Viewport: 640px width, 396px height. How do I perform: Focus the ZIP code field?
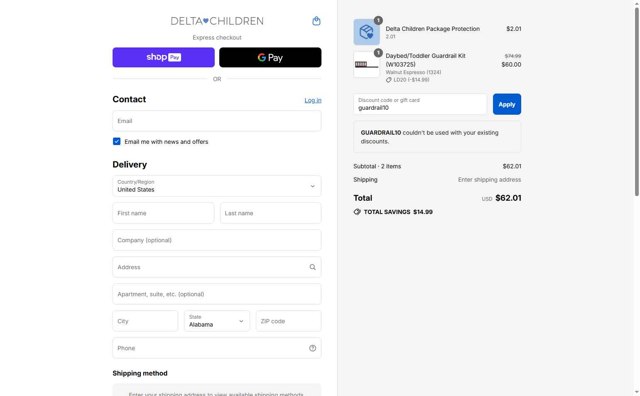click(289, 321)
